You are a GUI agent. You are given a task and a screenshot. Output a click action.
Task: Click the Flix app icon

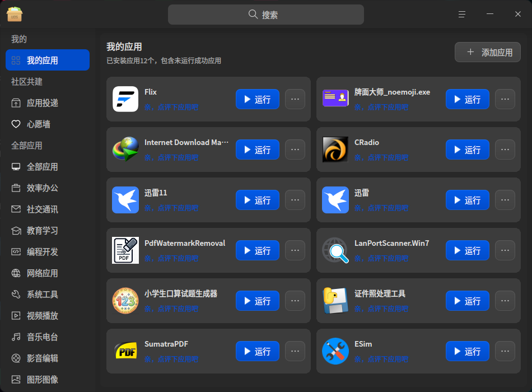[125, 99]
